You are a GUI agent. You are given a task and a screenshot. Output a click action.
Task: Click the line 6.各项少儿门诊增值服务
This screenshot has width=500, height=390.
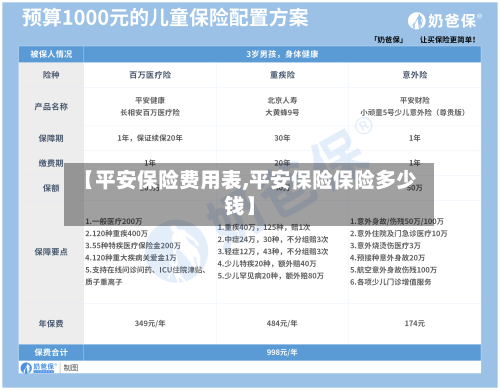click(x=390, y=282)
